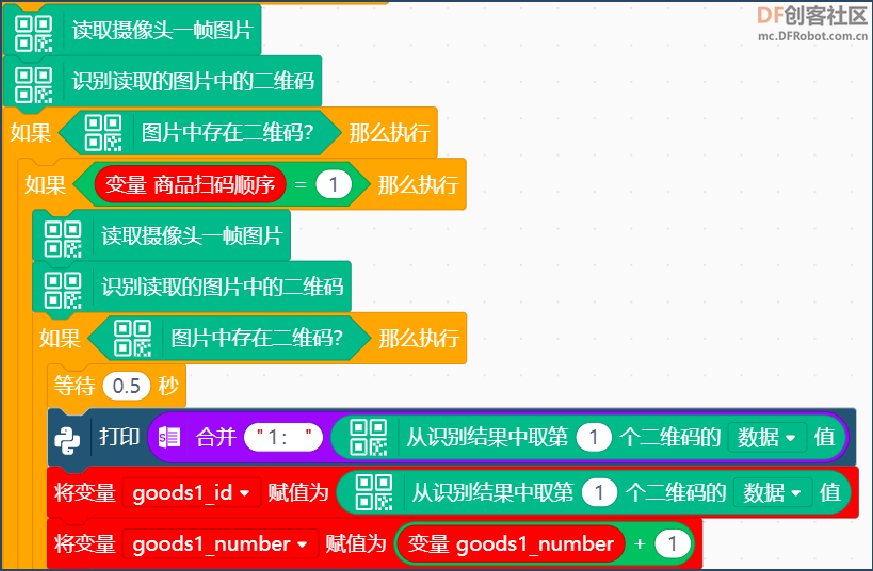Click QR icon on nested 读取摄像头一帧图片 block
The image size is (873, 571).
63,239
